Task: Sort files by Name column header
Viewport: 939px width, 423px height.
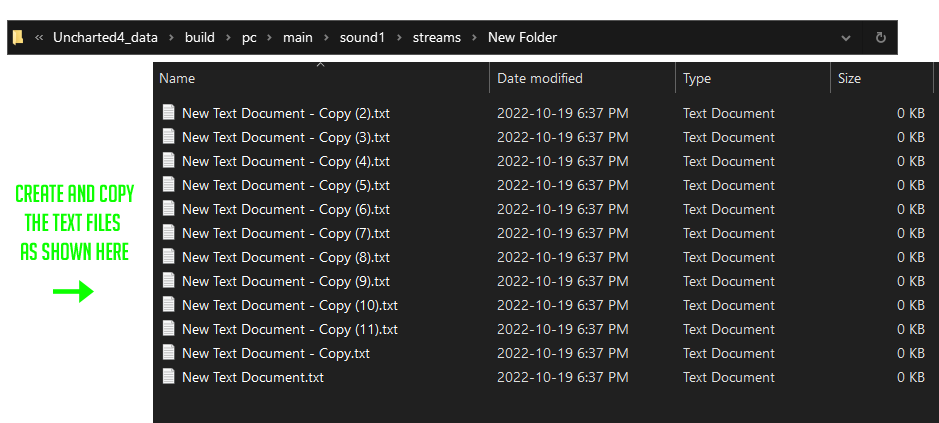Action: coord(177,78)
